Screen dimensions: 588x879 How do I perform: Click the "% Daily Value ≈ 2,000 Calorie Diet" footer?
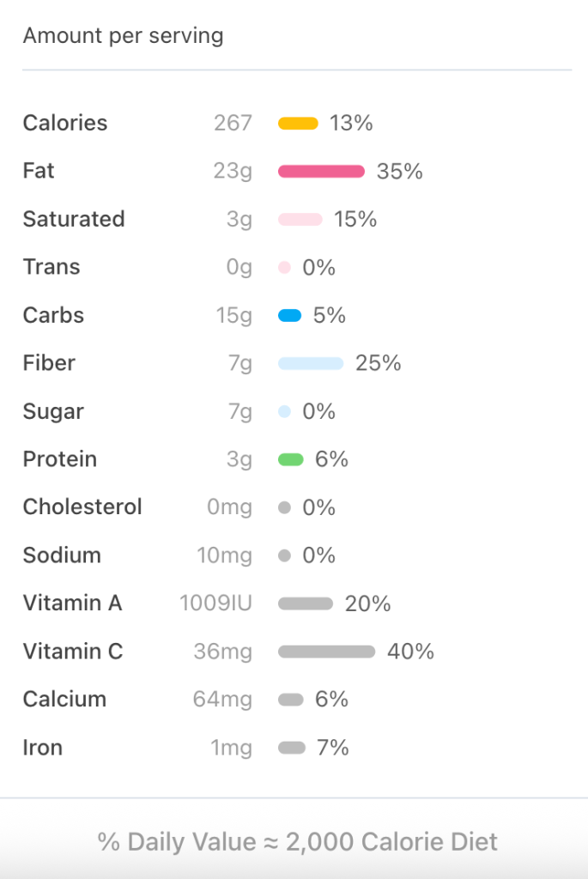click(297, 841)
